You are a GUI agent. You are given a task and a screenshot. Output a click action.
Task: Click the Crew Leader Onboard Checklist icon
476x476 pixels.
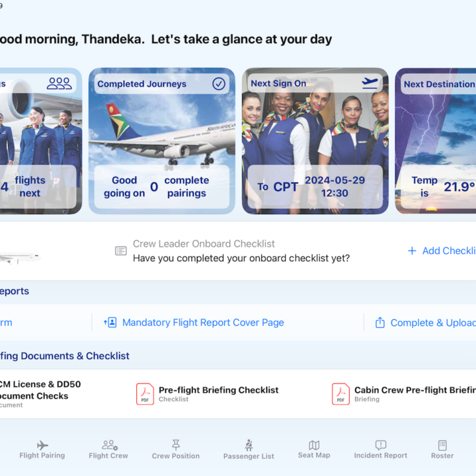pos(121,251)
